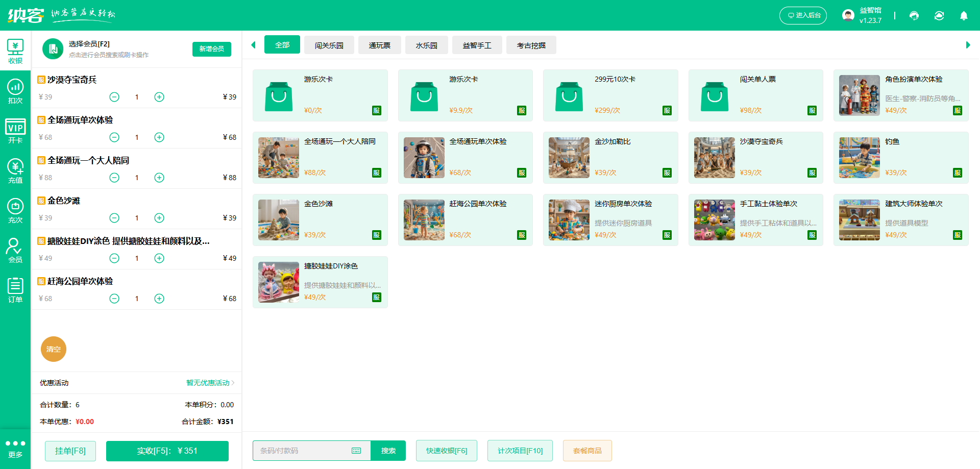
Task: Open the 订单 orders sidebar icon
Action: click(x=15, y=290)
